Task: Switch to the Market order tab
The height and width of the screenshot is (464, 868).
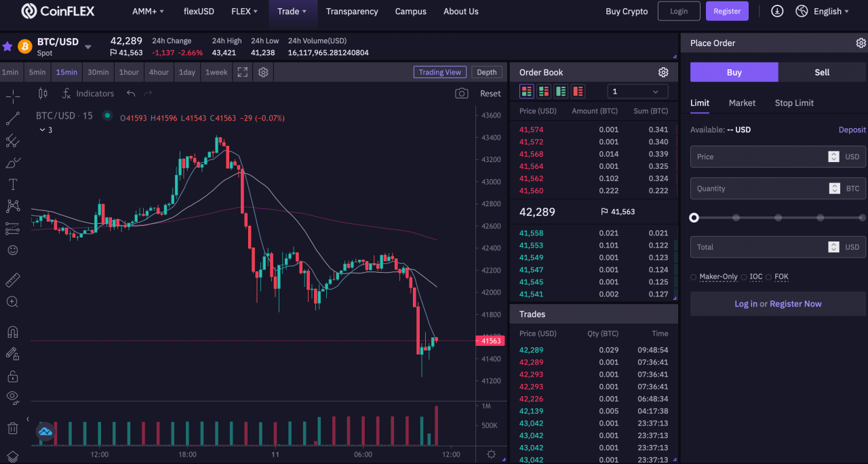Action: pos(742,103)
